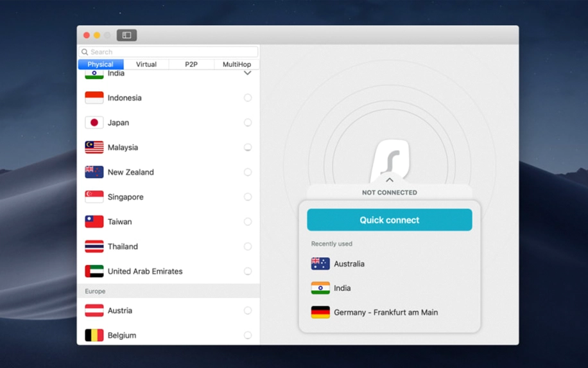This screenshot has width=588, height=368.
Task: Collapse the connection panel with up chevron
Action: coord(390,180)
